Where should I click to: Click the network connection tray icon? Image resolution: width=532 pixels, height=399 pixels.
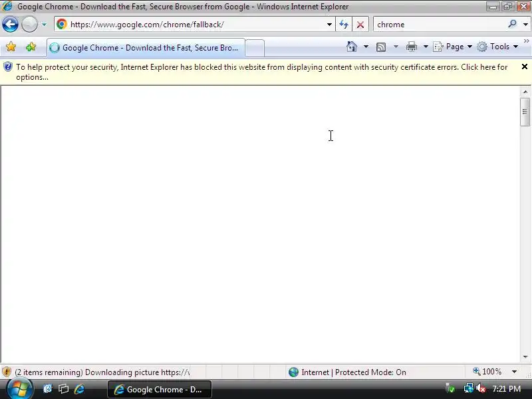coord(469,388)
